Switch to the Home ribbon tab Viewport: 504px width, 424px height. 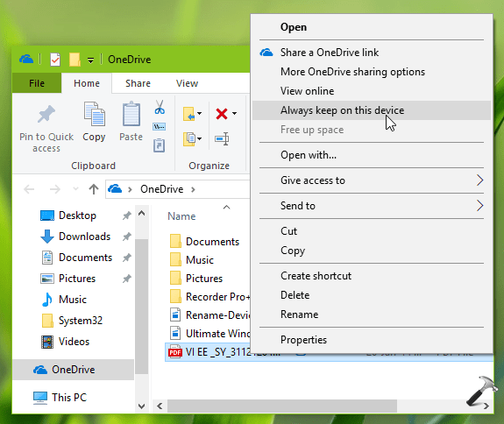87,83
